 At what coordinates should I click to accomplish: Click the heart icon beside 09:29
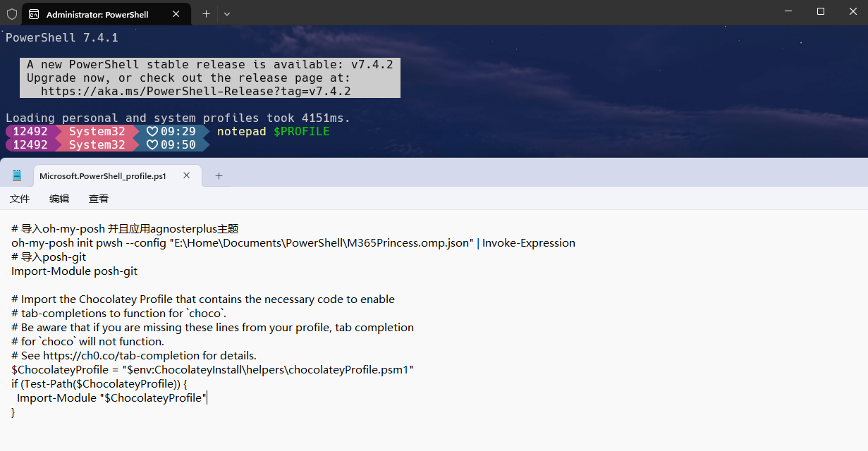(x=152, y=132)
